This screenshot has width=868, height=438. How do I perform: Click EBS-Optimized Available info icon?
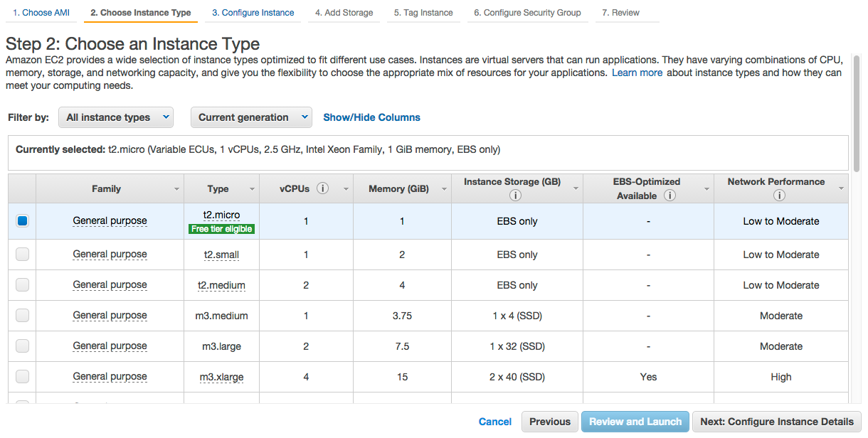click(x=669, y=196)
